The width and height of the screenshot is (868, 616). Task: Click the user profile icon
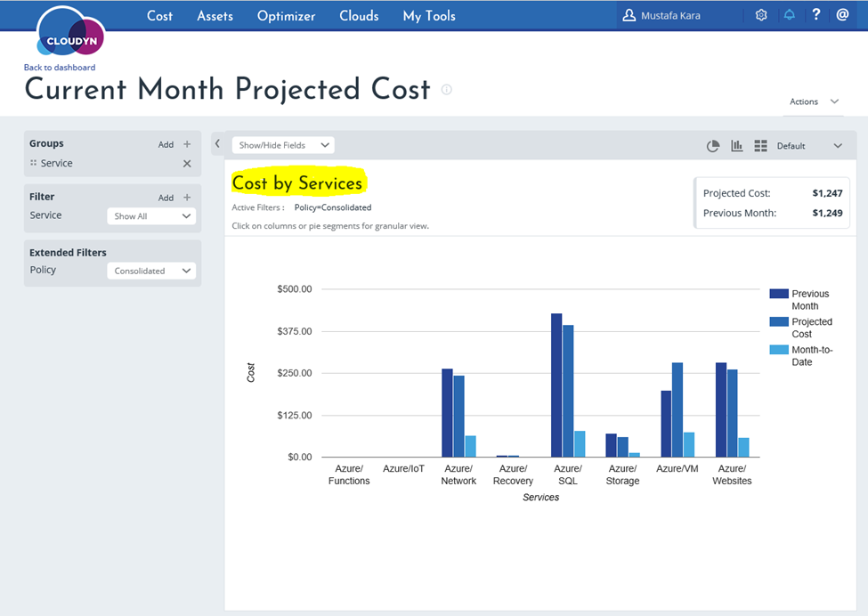pos(629,15)
